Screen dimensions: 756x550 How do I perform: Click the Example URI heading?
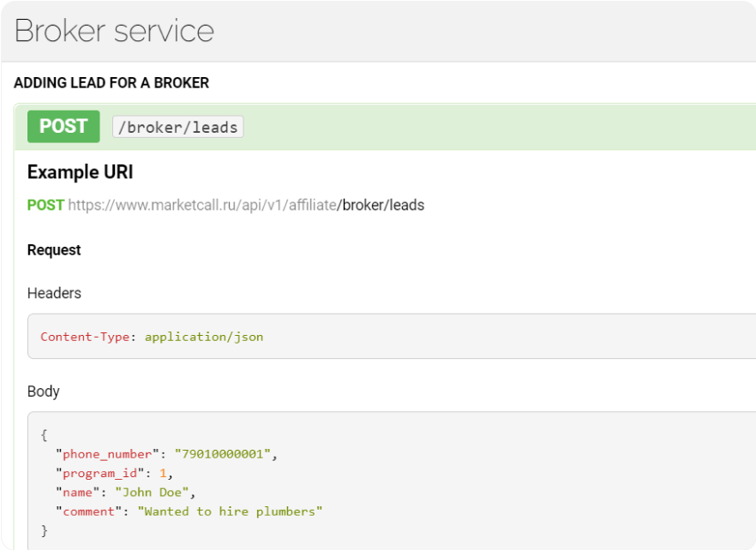[x=80, y=172]
